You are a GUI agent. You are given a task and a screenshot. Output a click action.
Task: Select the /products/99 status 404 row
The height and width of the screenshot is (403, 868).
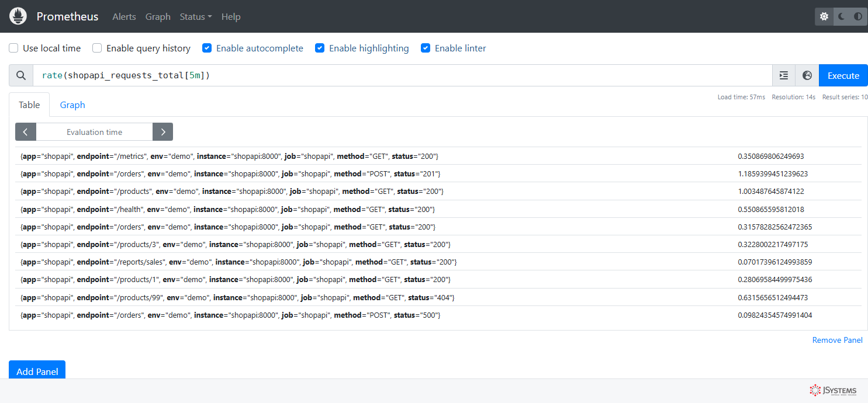(438, 297)
